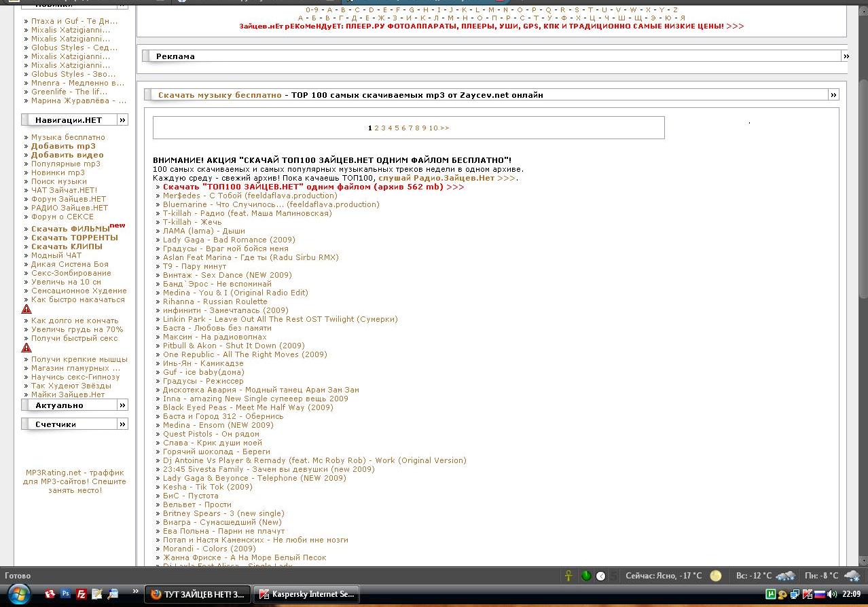This screenshot has width=868, height=607.
Task: Launch Photoshop from the quick launch bar
Action: pos(66,593)
